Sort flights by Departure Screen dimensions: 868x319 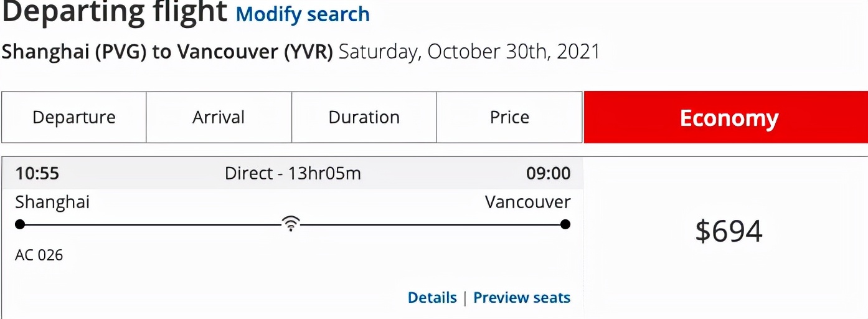coord(74,118)
